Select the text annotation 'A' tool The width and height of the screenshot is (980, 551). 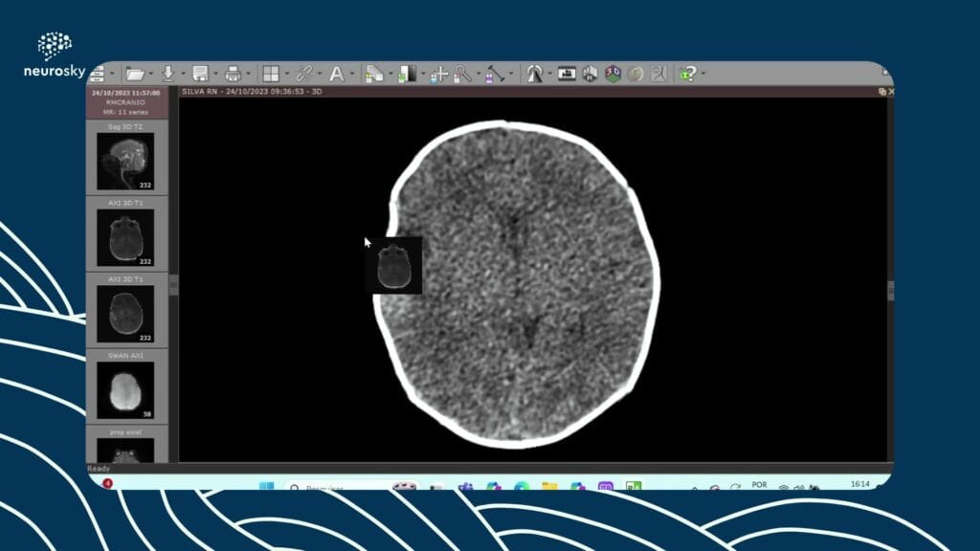click(336, 74)
